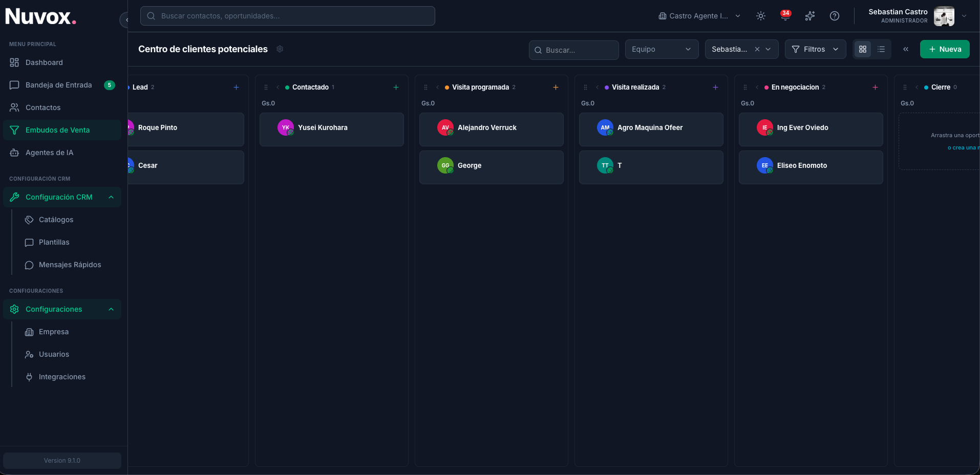This screenshot has height=475, width=980.
Task: Open Equipo dropdown
Action: (x=662, y=49)
